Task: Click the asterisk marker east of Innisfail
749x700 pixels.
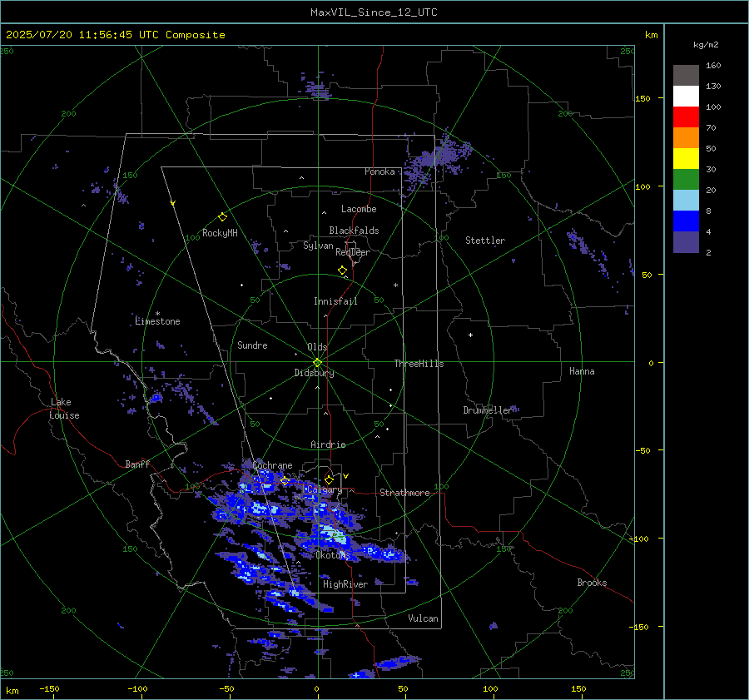Action: pos(395,285)
